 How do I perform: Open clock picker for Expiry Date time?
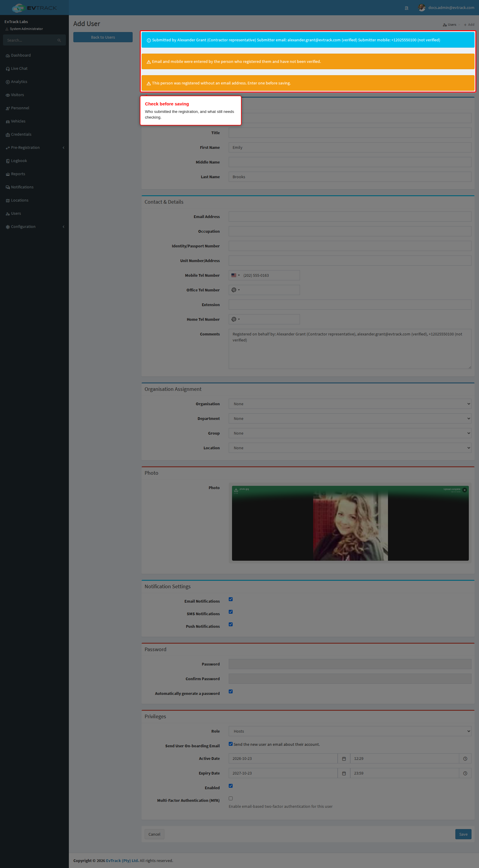point(465,773)
